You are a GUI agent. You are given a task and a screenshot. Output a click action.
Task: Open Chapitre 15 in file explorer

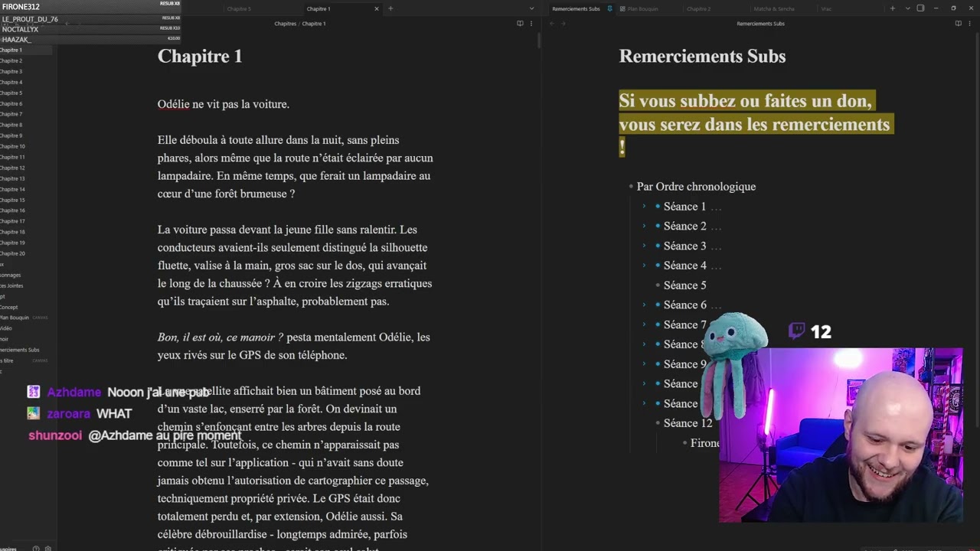click(x=12, y=200)
